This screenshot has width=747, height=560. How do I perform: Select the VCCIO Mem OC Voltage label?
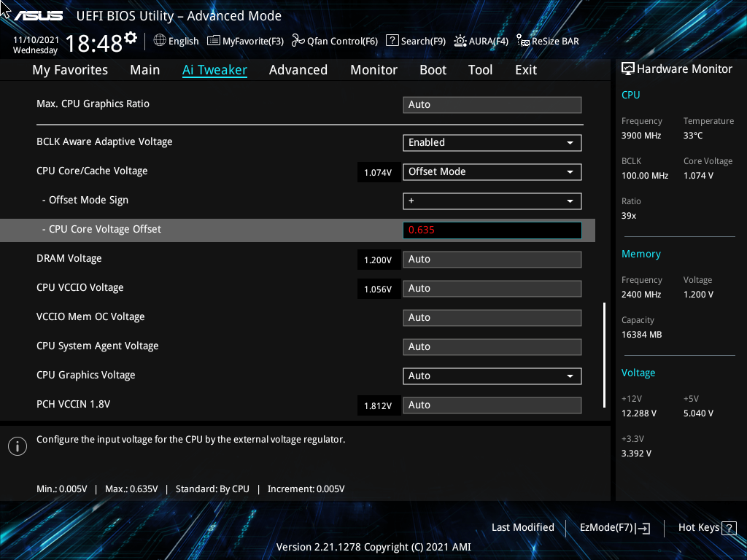[x=90, y=316]
